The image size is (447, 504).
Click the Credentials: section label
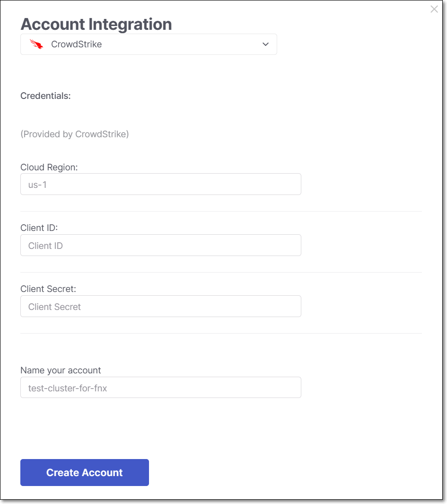pos(45,96)
